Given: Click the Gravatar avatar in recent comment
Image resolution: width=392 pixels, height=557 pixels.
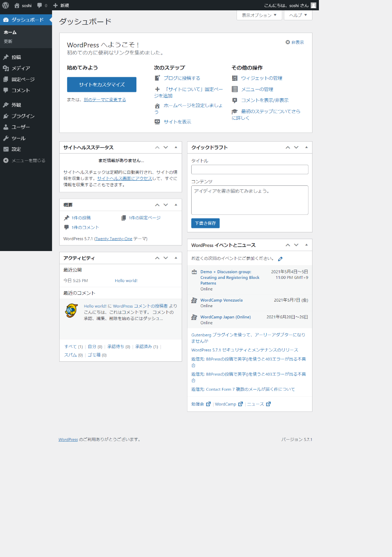Looking at the screenshot, I should [72, 310].
